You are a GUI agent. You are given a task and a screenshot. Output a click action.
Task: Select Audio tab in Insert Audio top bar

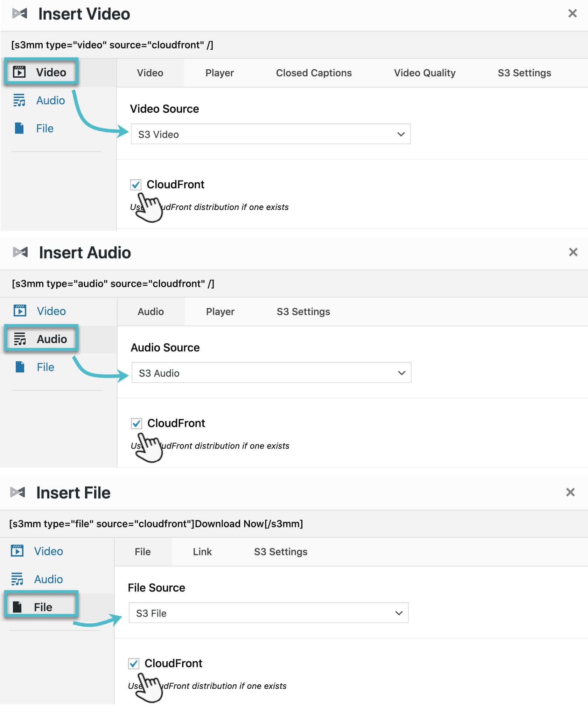(x=150, y=312)
